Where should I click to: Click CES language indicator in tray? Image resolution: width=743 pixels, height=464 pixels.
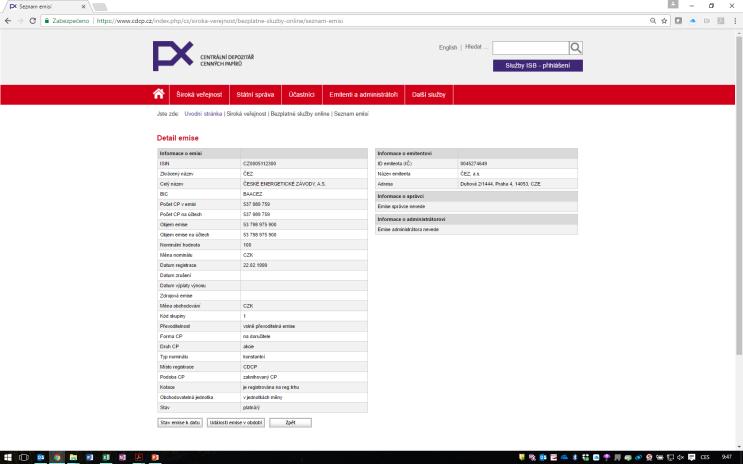click(705, 457)
